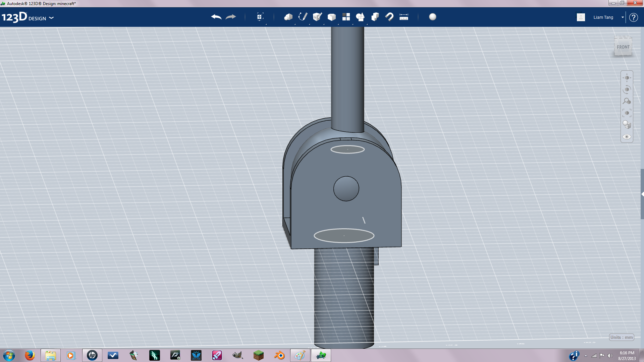Open Windows Explorer from taskbar
The width and height of the screenshot is (644, 362).
[x=51, y=355]
